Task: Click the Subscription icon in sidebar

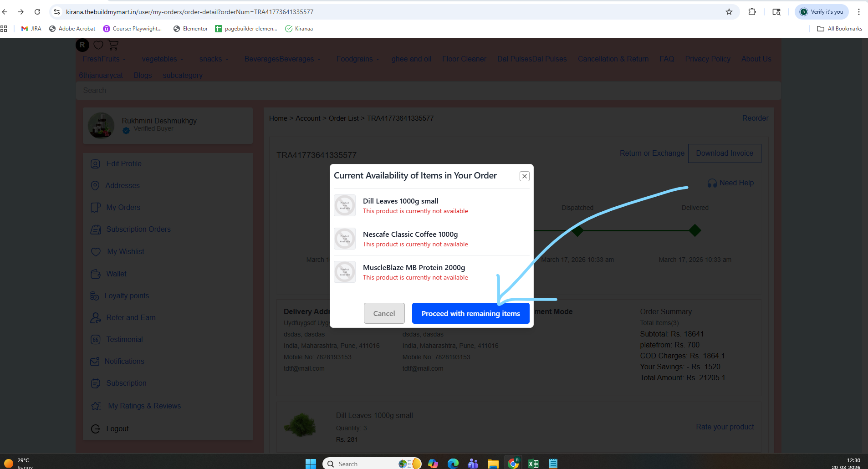Action: click(x=95, y=383)
